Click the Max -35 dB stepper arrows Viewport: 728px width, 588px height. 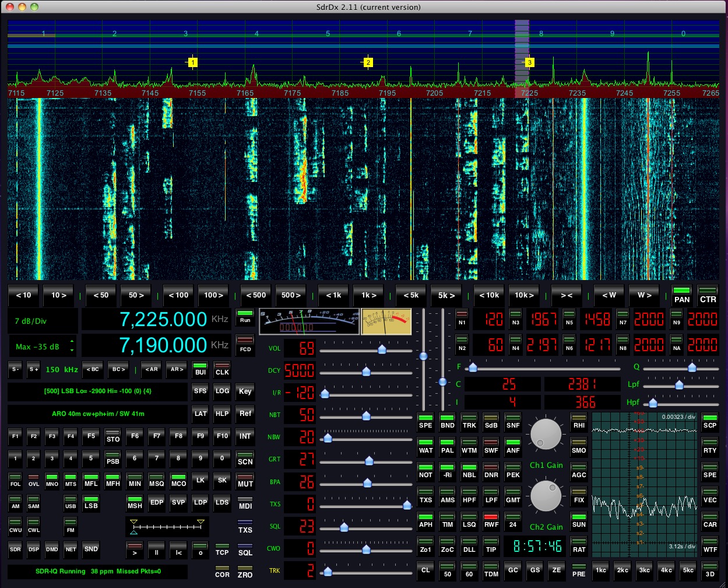point(72,346)
